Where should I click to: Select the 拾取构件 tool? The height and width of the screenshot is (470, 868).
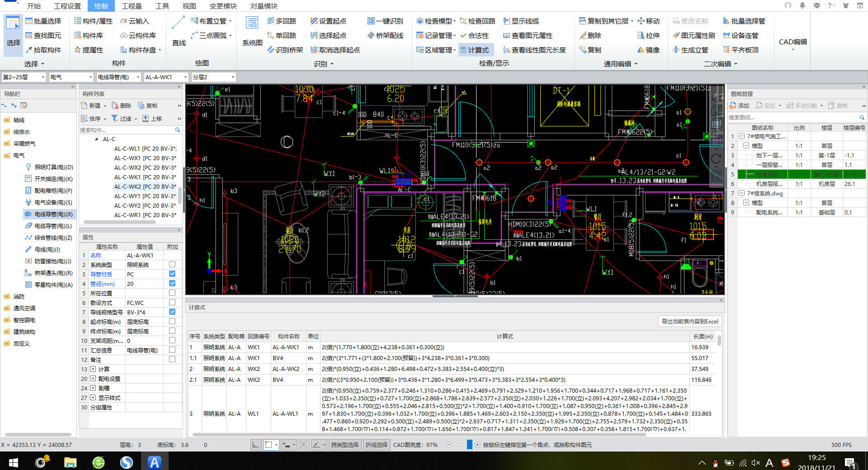click(x=43, y=50)
